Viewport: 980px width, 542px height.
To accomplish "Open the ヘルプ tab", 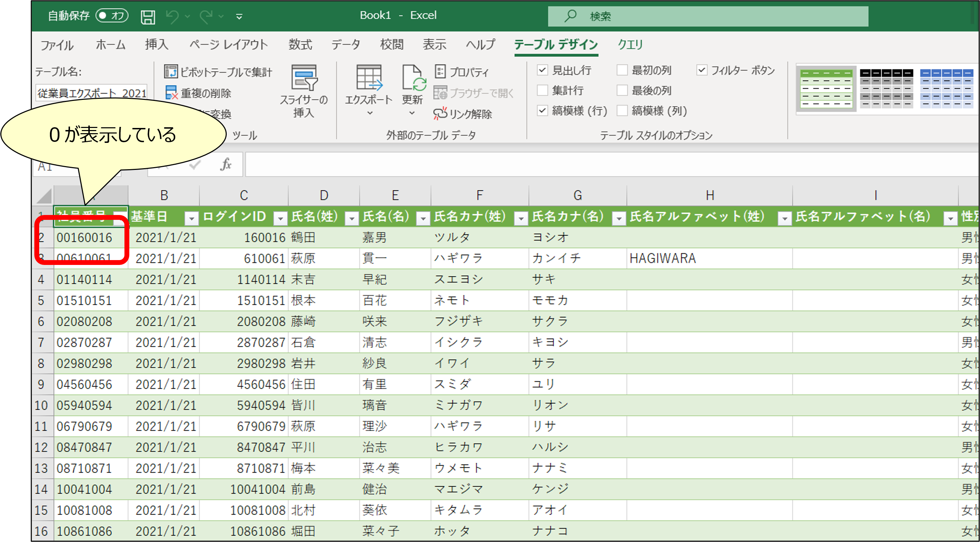I will coord(480,44).
